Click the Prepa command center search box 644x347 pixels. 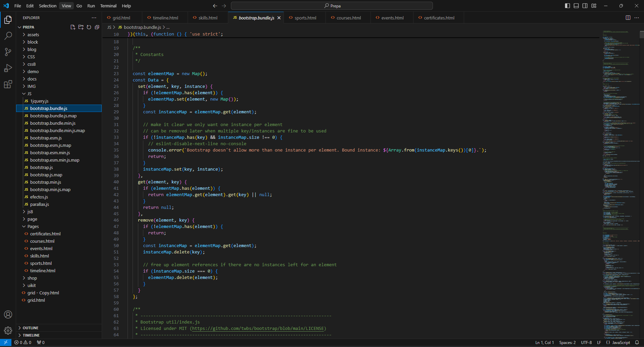pyautogui.click(x=332, y=6)
